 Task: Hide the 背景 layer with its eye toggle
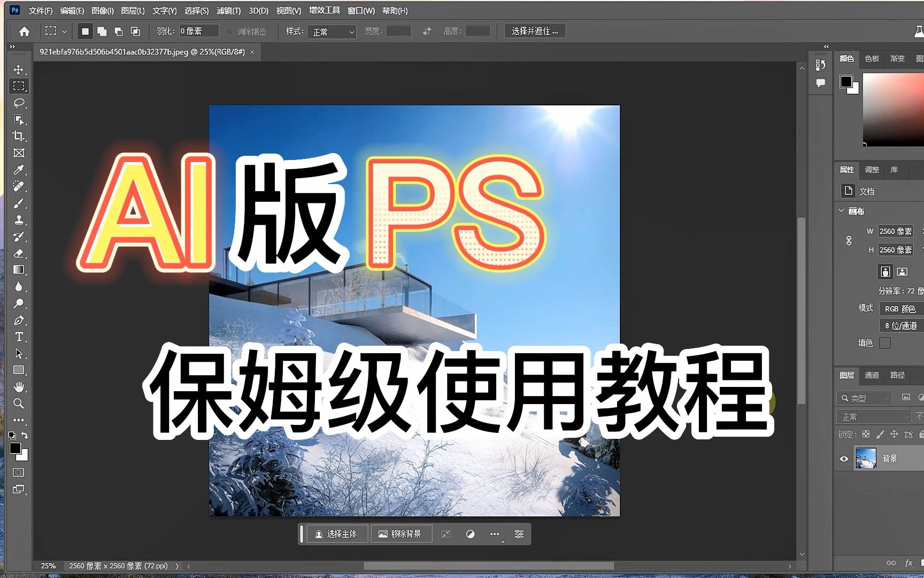(844, 458)
